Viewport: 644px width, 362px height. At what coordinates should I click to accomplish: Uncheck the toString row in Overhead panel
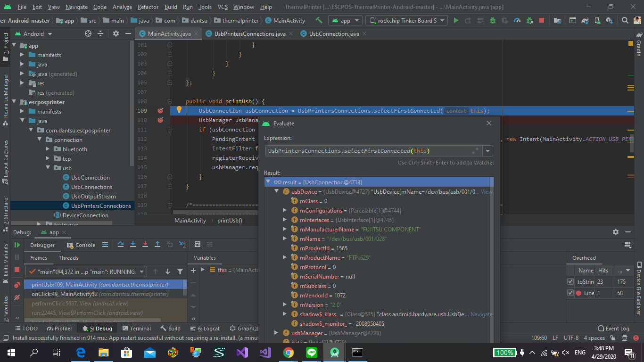click(x=570, y=280)
